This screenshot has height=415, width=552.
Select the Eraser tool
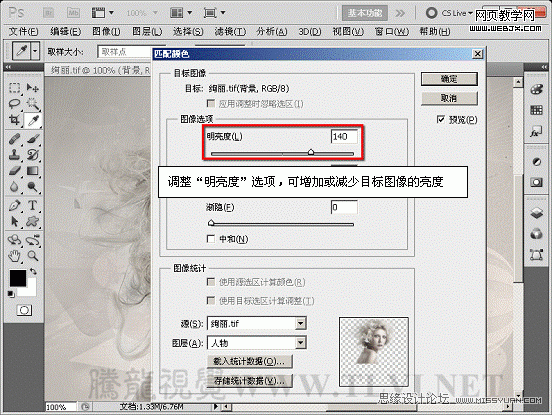(14, 171)
